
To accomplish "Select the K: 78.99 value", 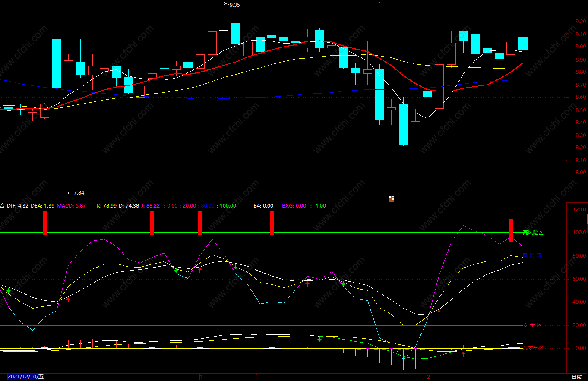I will [106, 206].
